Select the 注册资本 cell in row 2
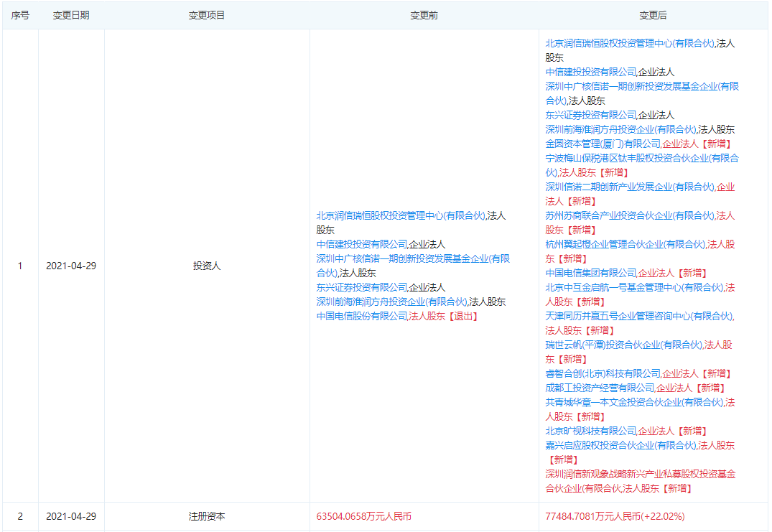 coord(207,516)
